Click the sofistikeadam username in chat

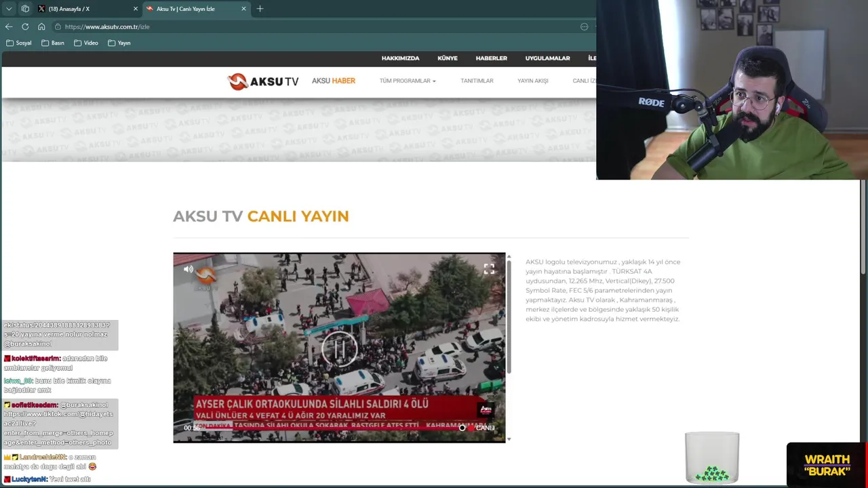coord(35,405)
